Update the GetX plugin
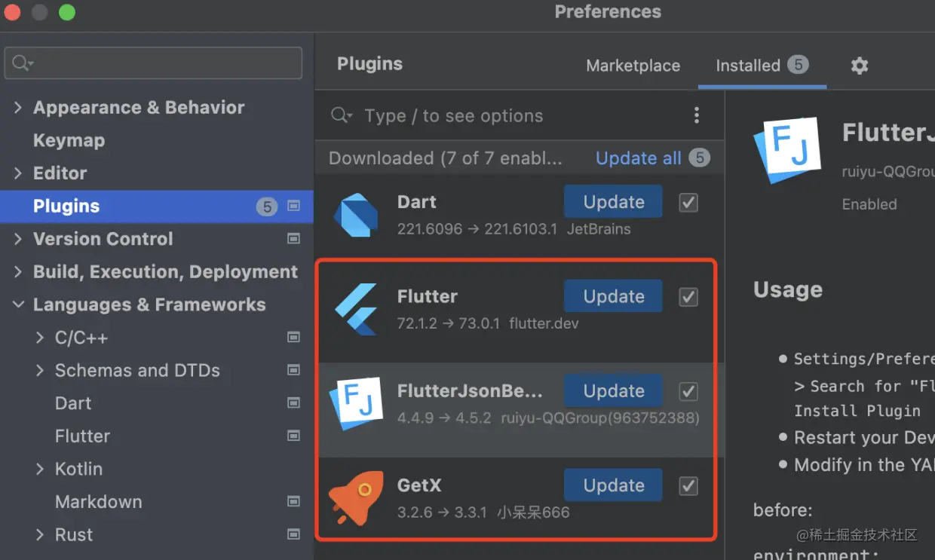Screen dimensions: 935x560 [613, 486]
